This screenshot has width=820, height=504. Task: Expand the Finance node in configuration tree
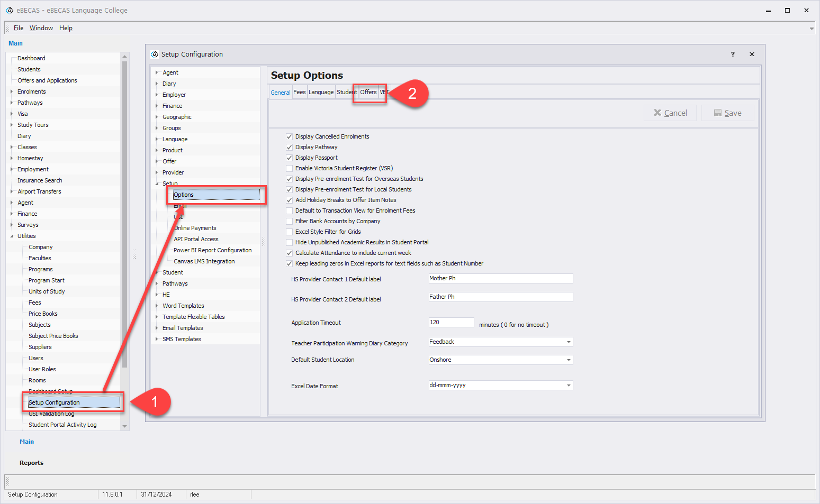tap(157, 106)
